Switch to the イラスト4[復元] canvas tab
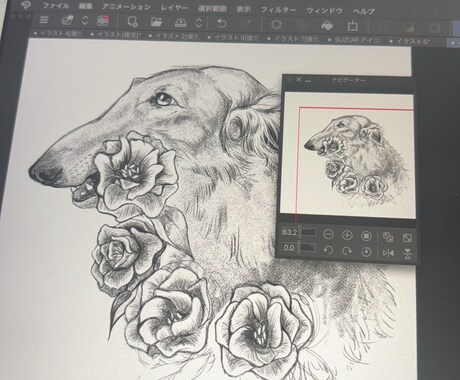Viewport: 460px width, 380px height. click(x=57, y=33)
